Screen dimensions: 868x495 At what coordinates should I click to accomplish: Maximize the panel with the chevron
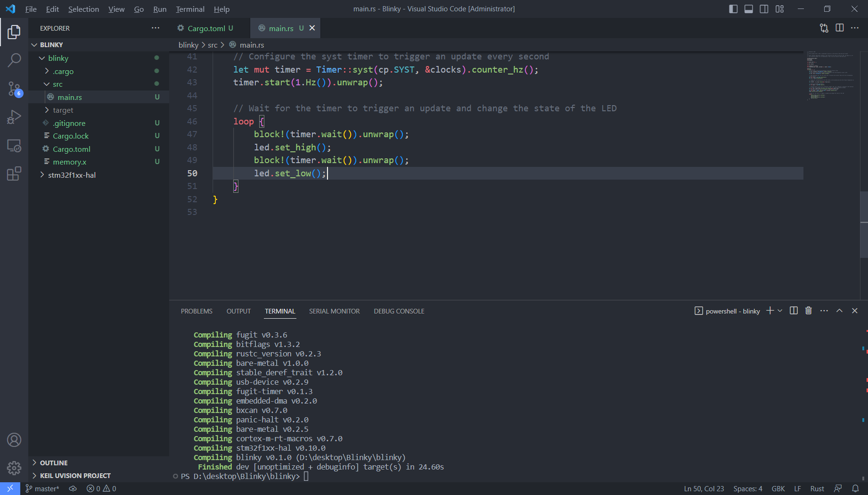click(x=839, y=311)
